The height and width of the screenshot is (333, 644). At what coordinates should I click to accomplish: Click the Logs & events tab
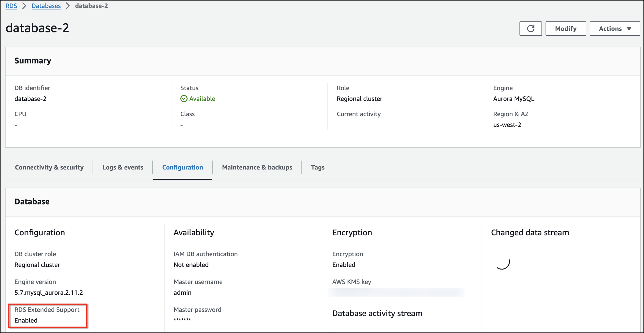tap(123, 167)
